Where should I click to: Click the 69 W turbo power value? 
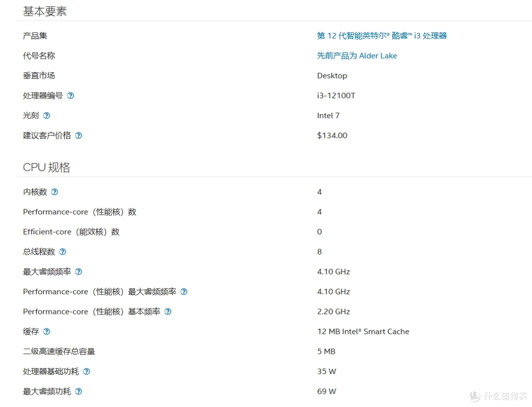tap(327, 391)
